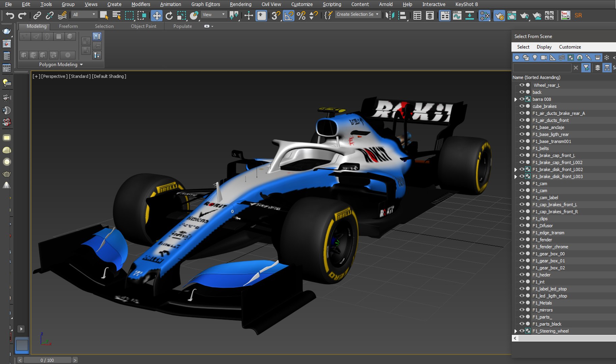The width and height of the screenshot is (616, 364).
Task: Click the Undo arrow icon
Action: pos(10,16)
